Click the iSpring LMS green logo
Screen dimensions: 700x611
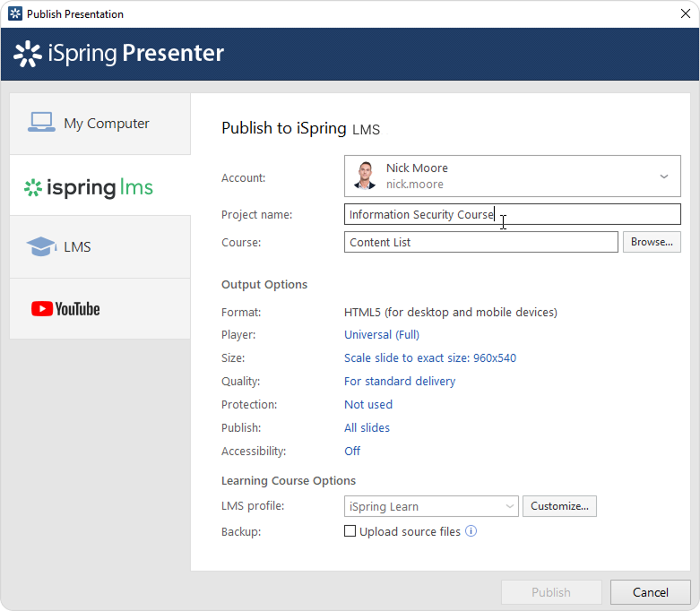click(x=89, y=187)
